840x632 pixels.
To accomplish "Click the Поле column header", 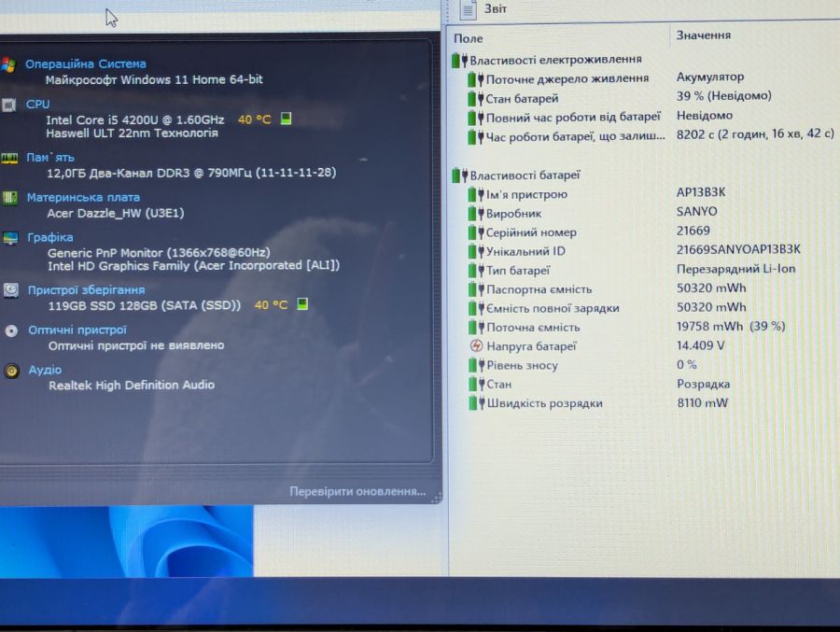I will (x=469, y=38).
